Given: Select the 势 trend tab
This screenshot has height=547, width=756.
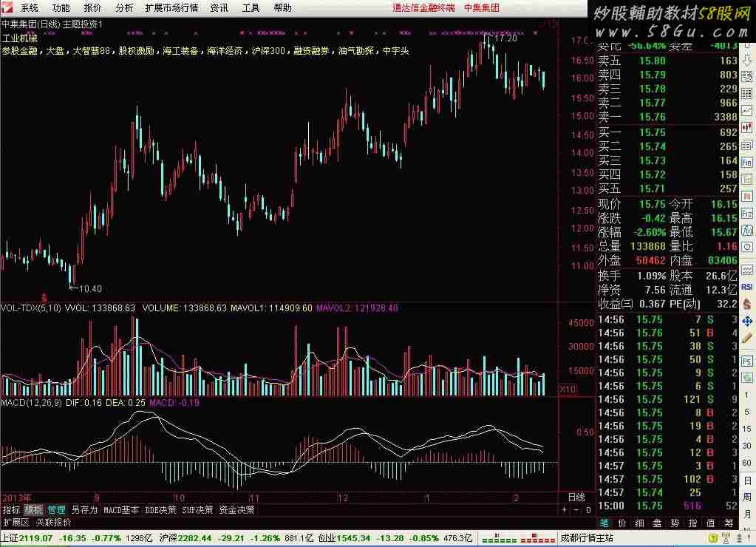Looking at the screenshot, I should tap(675, 523).
